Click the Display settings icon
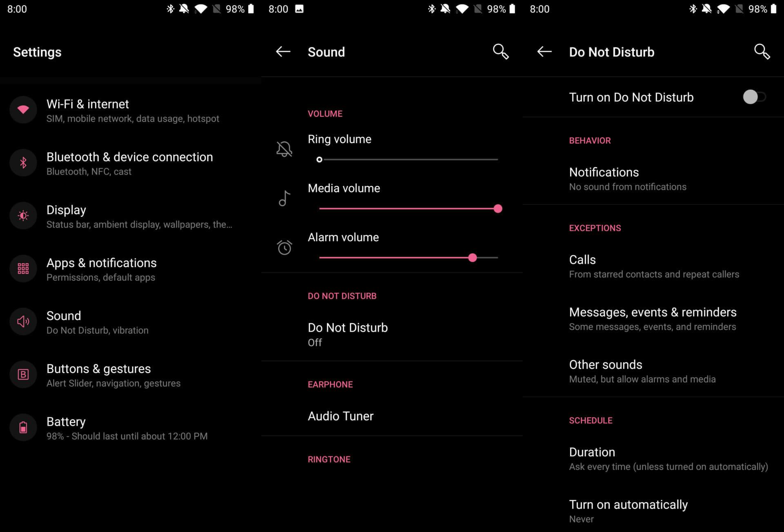This screenshot has width=784, height=532. click(x=24, y=215)
